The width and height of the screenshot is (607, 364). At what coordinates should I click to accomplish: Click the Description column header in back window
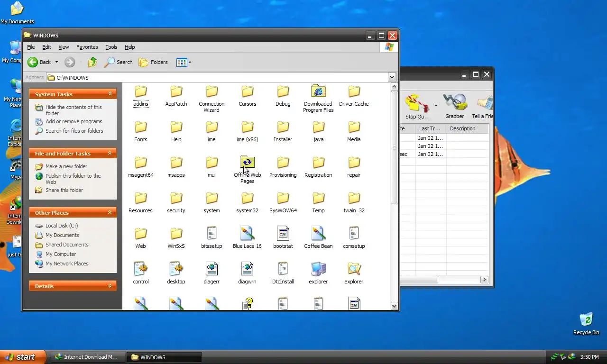click(468, 128)
